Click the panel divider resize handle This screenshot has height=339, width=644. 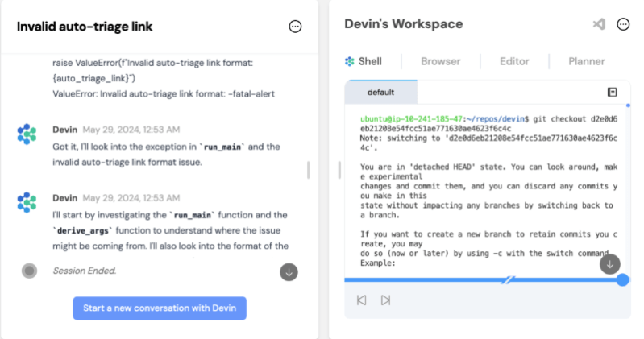[339, 170]
